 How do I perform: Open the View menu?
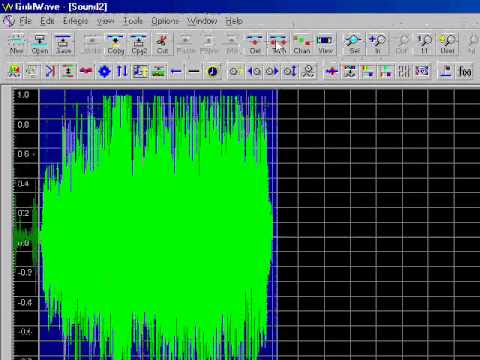click(x=105, y=21)
